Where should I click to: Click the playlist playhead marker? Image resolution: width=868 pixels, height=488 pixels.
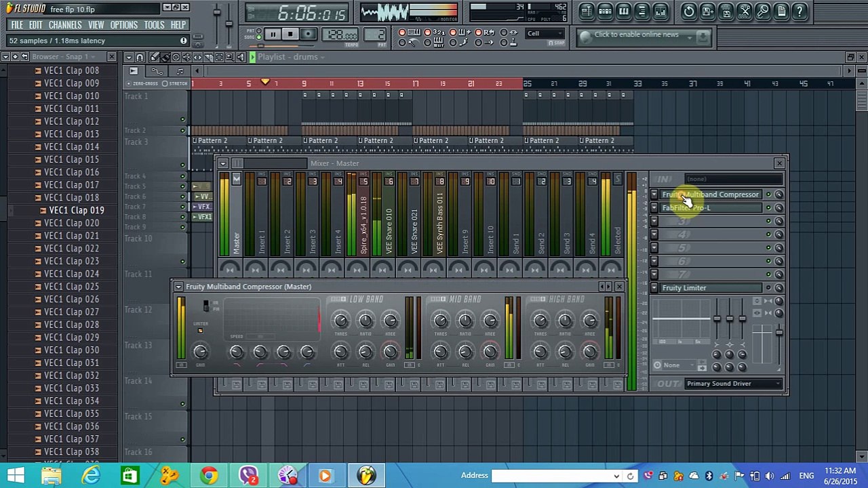[265, 83]
